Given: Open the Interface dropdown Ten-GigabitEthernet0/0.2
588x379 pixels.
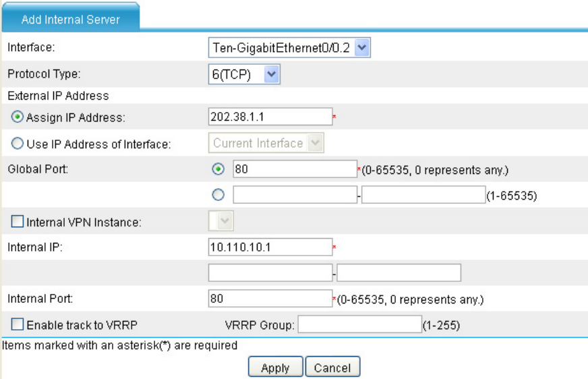Looking at the screenshot, I should pos(289,48).
